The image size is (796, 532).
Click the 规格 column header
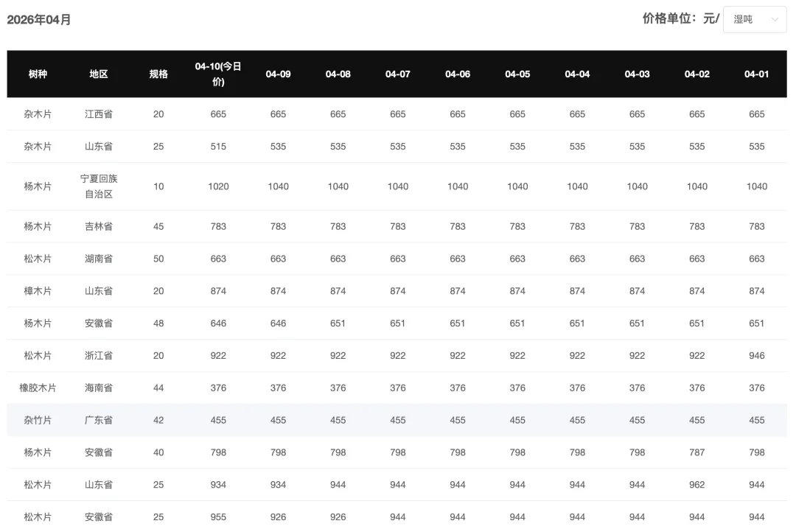pyautogui.click(x=158, y=74)
